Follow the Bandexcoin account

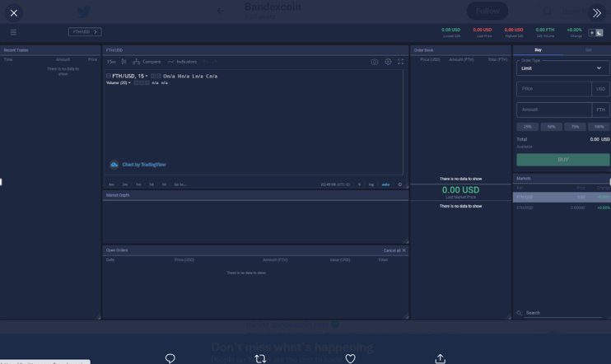[x=487, y=12]
